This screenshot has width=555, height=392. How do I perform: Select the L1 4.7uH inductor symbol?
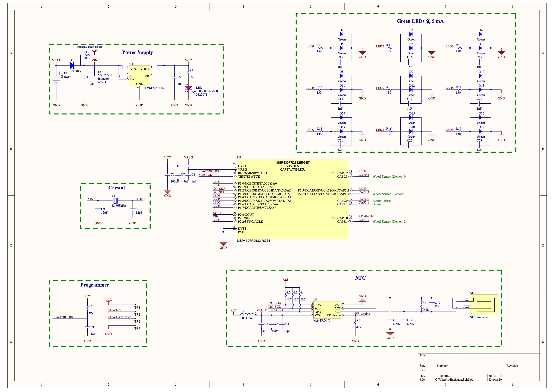(x=105, y=75)
